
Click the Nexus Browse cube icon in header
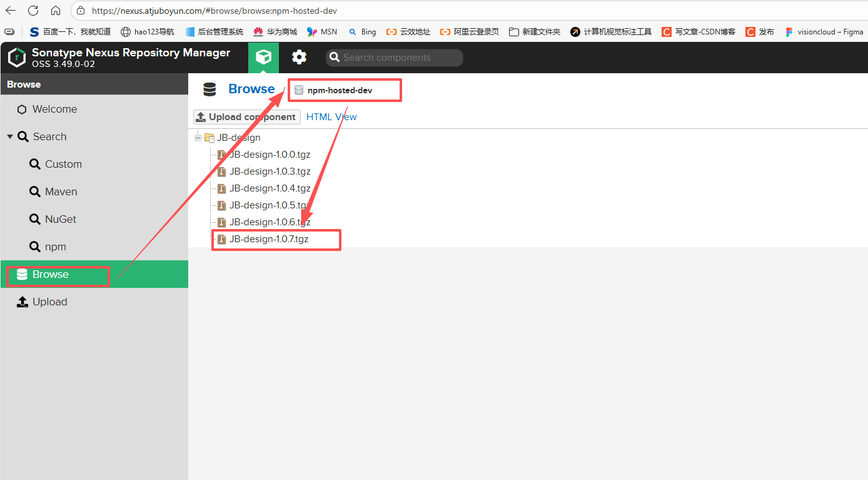click(263, 58)
